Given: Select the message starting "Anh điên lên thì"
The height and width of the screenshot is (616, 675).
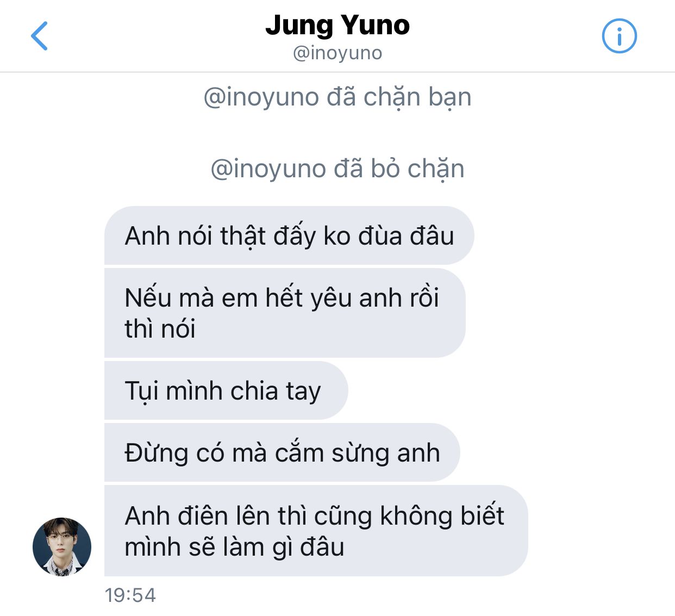Looking at the screenshot, I should click(x=316, y=531).
